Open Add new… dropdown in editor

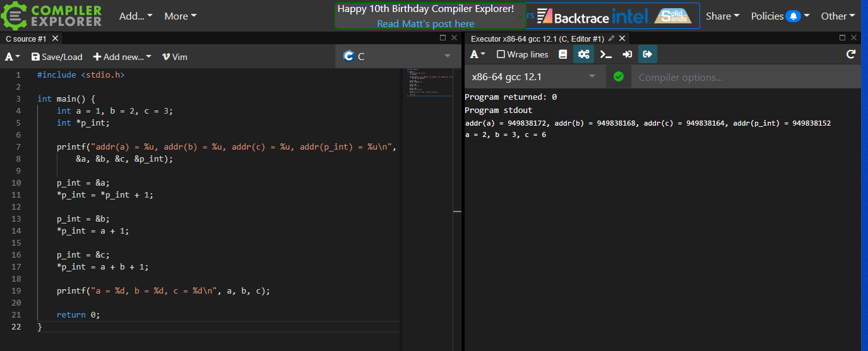122,57
